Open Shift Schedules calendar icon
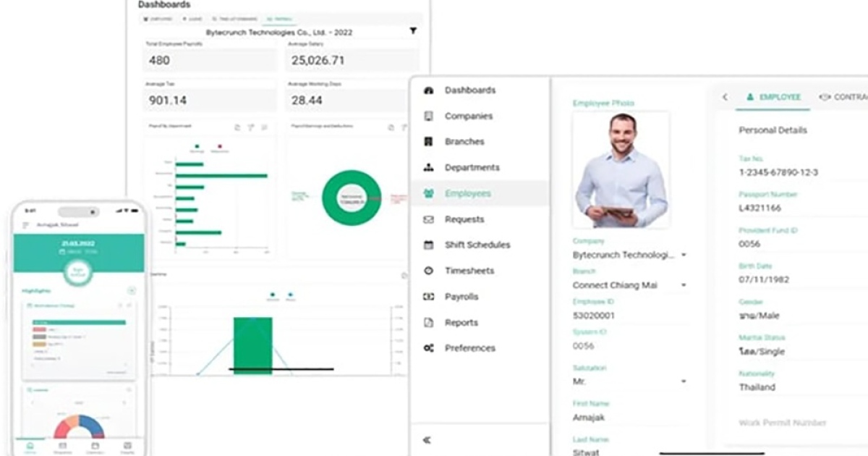This screenshot has width=868, height=456. 428,245
